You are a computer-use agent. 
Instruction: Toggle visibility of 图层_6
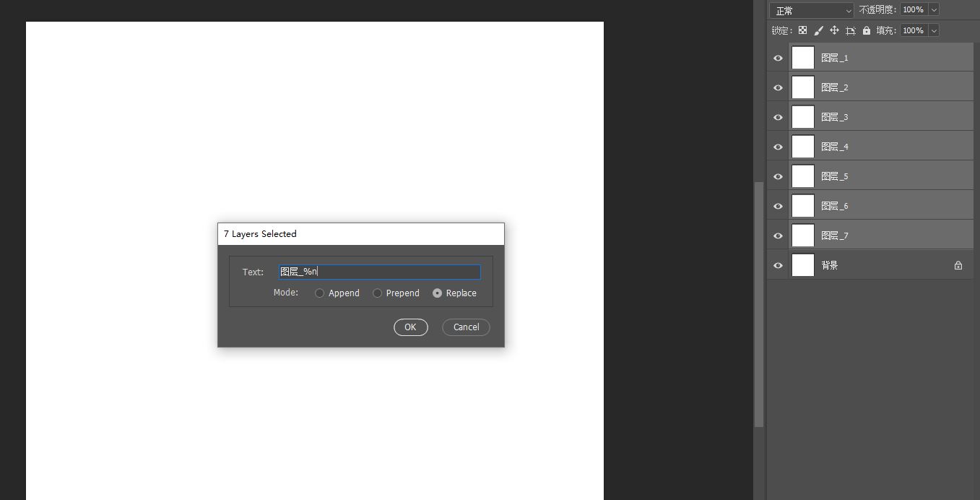[x=778, y=206]
